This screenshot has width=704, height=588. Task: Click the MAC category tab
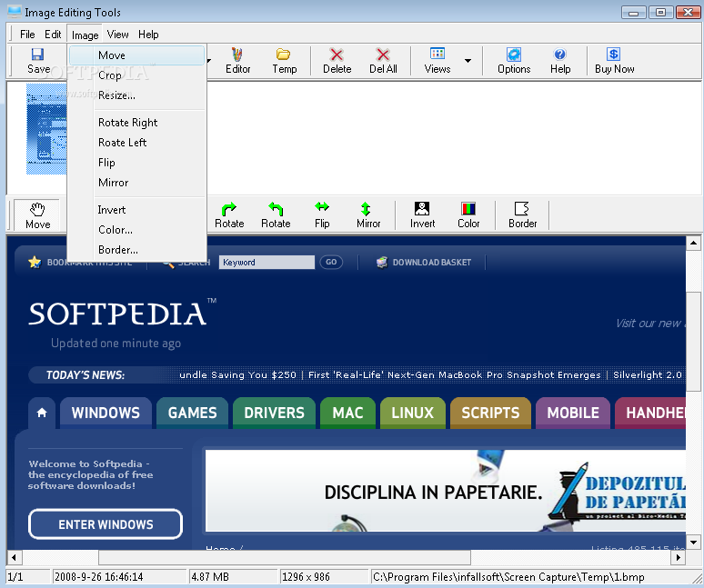pyautogui.click(x=347, y=413)
